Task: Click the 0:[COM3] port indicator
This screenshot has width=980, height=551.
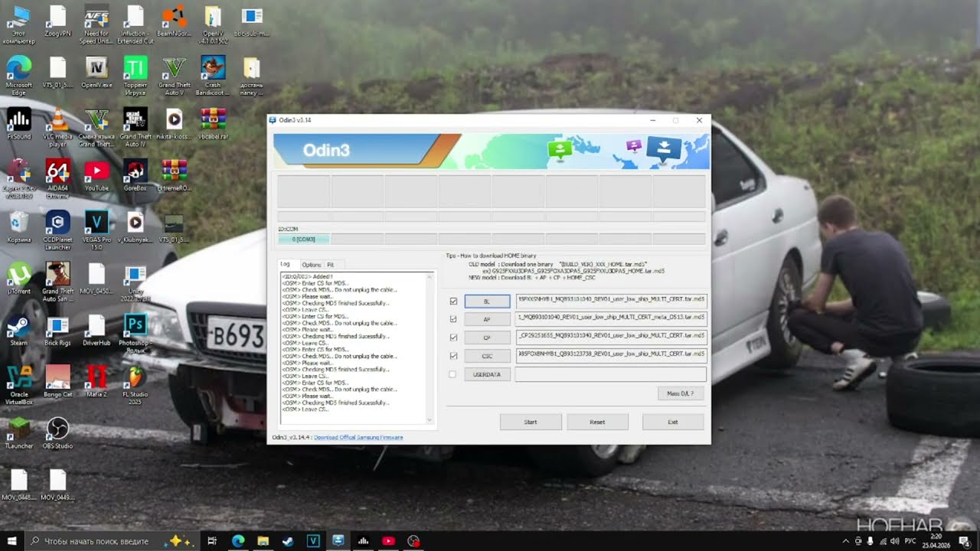Action: pos(303,240)
